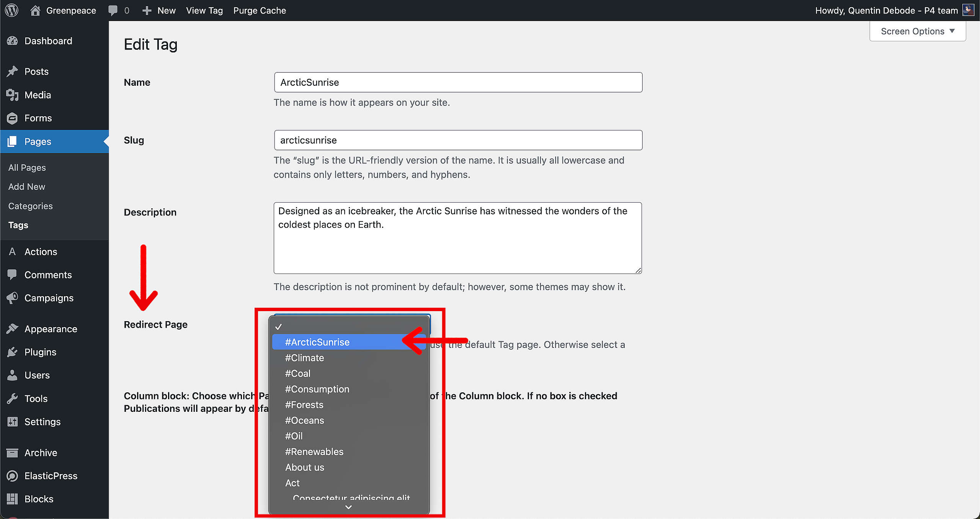
Task: Click the Settings sliders icon
Action: (12, 422)
